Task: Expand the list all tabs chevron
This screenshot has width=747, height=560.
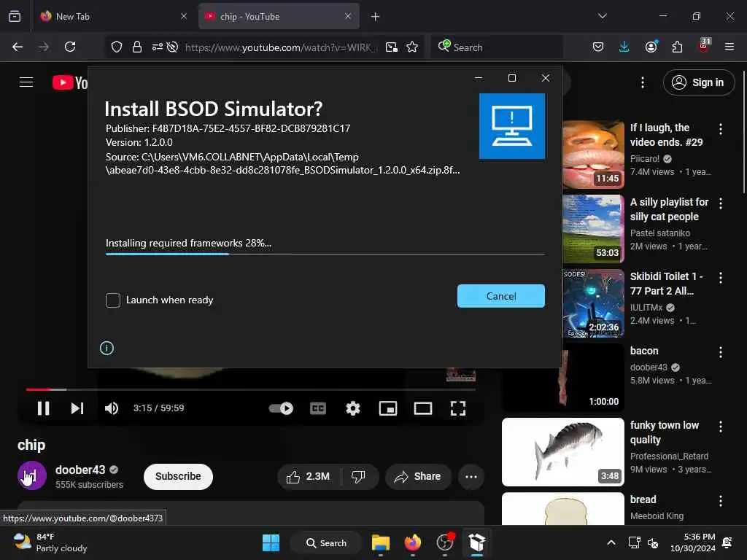Action: coord(602,16)
